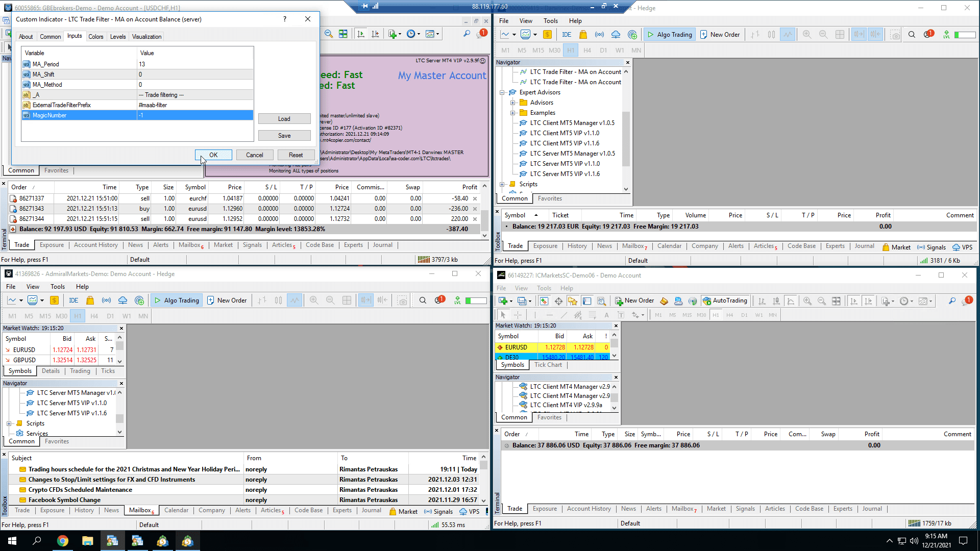Image resolution: width=980 pixels, height=551 pixels.
Task: Select LTC Server MT5 VIP v1.1.6 in top-right Navigator
Action: (x=565, y=174)
